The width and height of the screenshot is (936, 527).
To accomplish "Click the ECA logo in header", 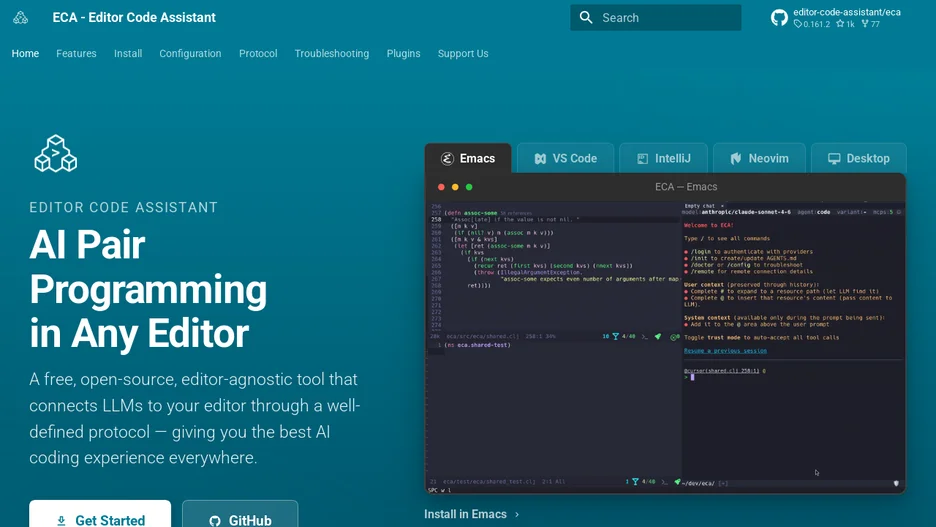I will click(x=20, y=17).
